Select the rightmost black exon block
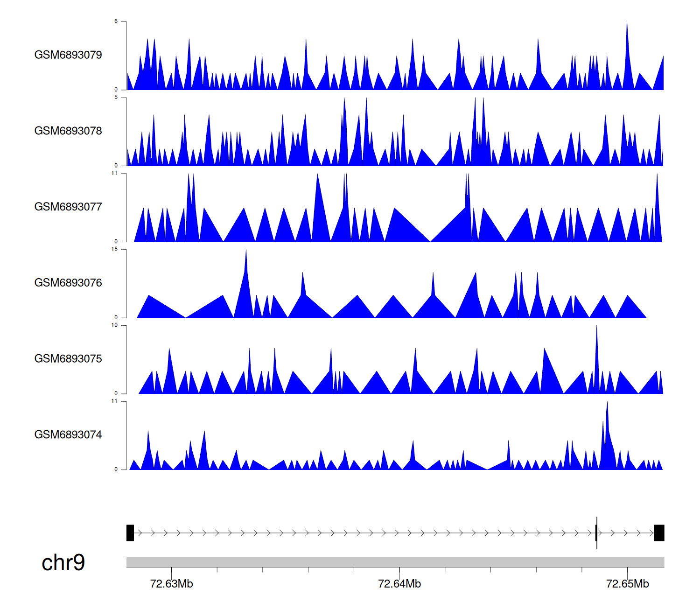The height and width of the screenshot is (616, 700). click(659, 533)
